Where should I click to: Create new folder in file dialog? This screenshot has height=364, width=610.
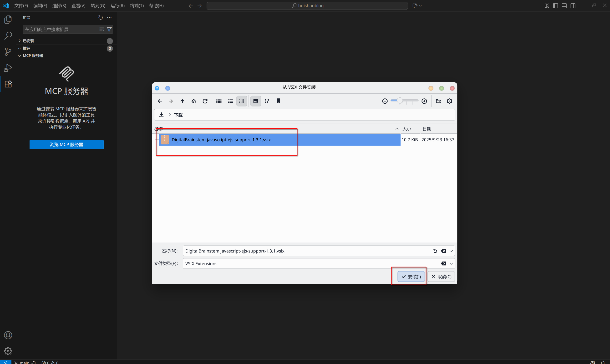coord(438,101)
